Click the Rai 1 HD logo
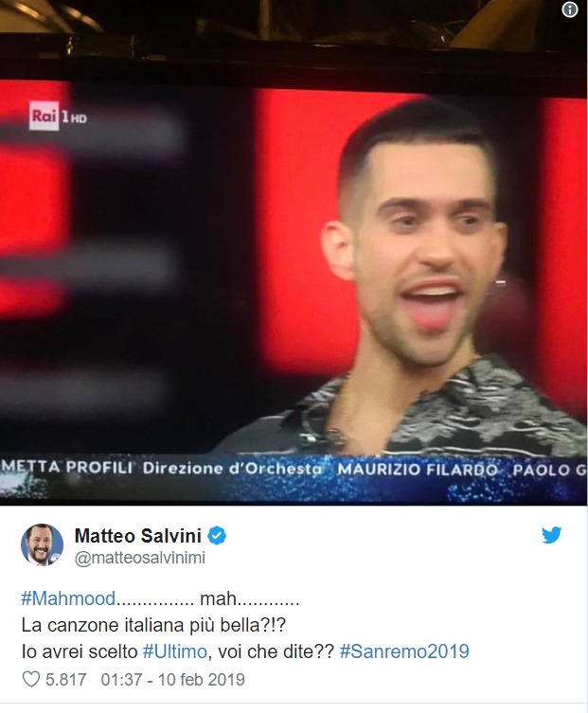The width and height of the screenshot is (588, 713). click(x=58, y=116)
